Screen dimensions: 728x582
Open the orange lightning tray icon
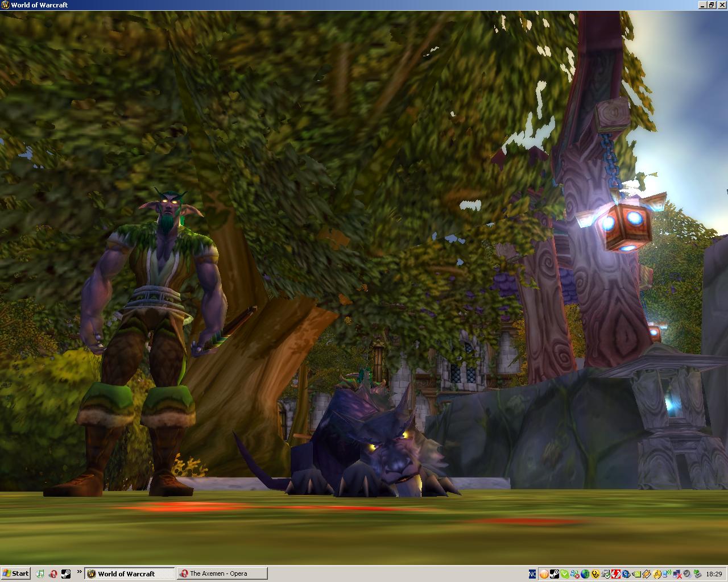point(647,574)
